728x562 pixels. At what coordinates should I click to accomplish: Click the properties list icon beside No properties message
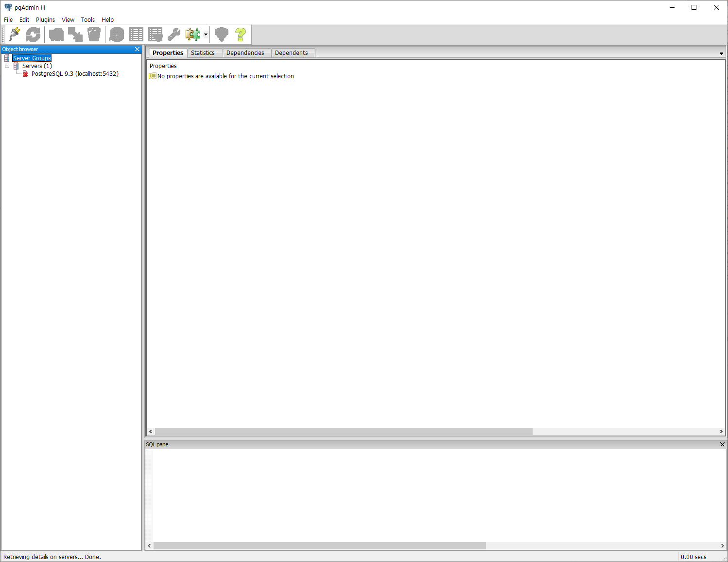pos(153,76)
